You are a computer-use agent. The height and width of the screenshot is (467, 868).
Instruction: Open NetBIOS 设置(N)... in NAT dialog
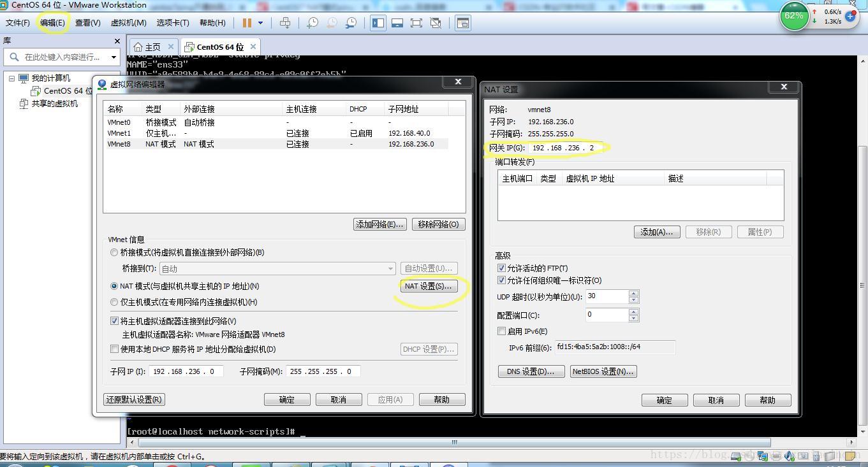603,371
